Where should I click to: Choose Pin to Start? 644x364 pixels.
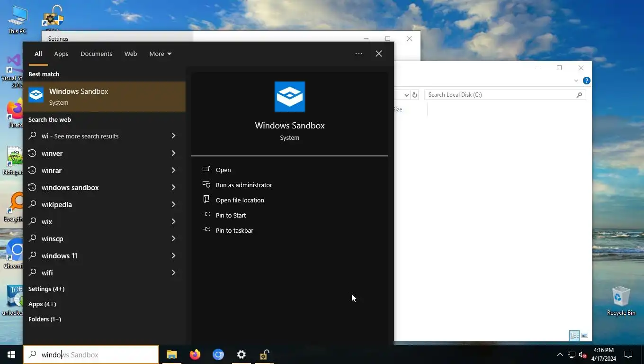[231, 215]
